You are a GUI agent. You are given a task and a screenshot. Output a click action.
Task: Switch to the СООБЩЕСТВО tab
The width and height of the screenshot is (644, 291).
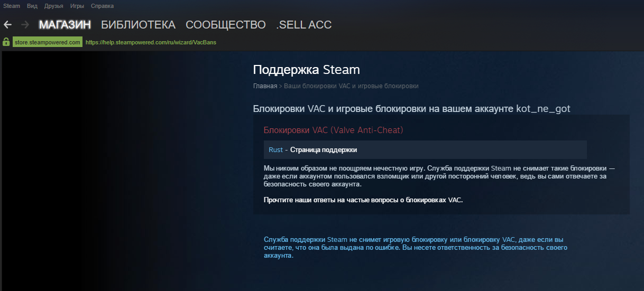(226, 24)
